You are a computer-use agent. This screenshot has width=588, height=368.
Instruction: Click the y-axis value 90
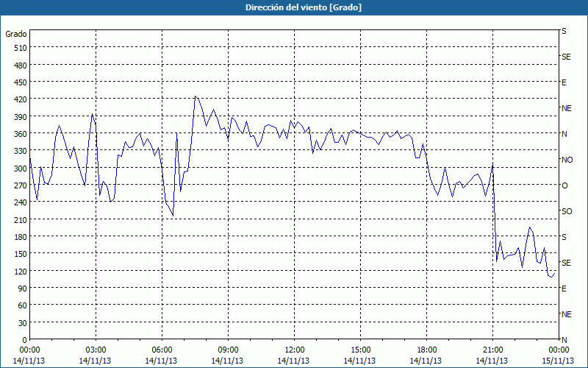pos(22,289)
